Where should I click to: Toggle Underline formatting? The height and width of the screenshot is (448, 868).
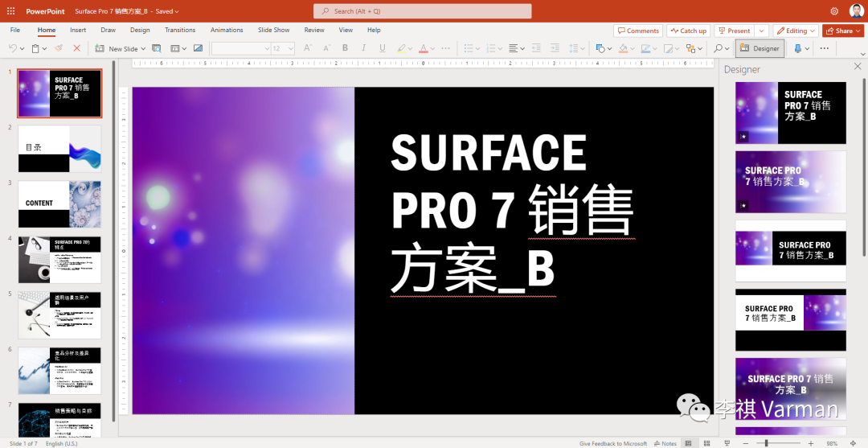[382, 49]
